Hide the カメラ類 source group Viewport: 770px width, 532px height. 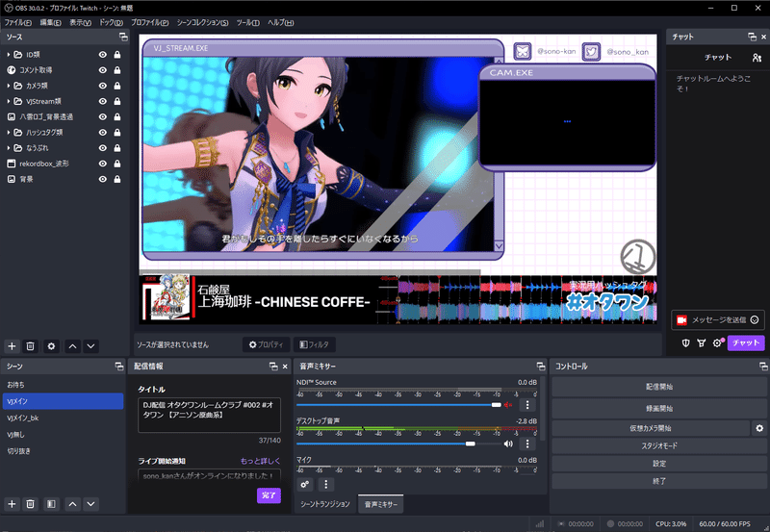[103, 86]
